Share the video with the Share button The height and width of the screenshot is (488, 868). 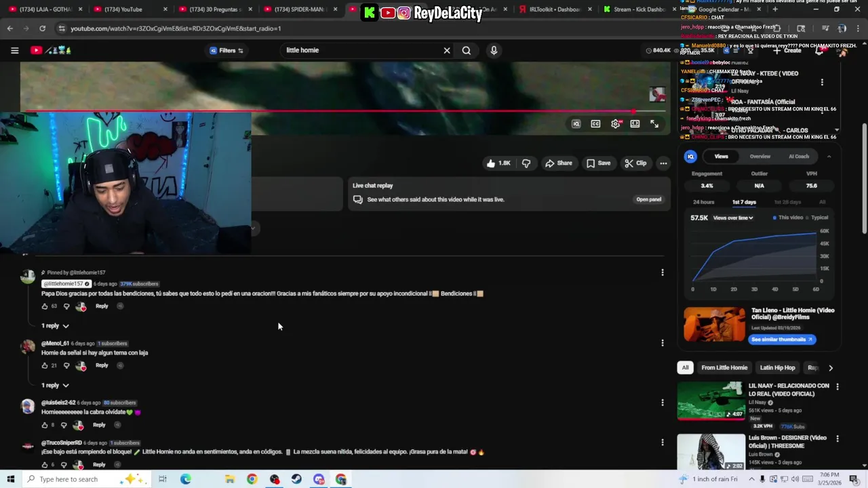point(559,163)
